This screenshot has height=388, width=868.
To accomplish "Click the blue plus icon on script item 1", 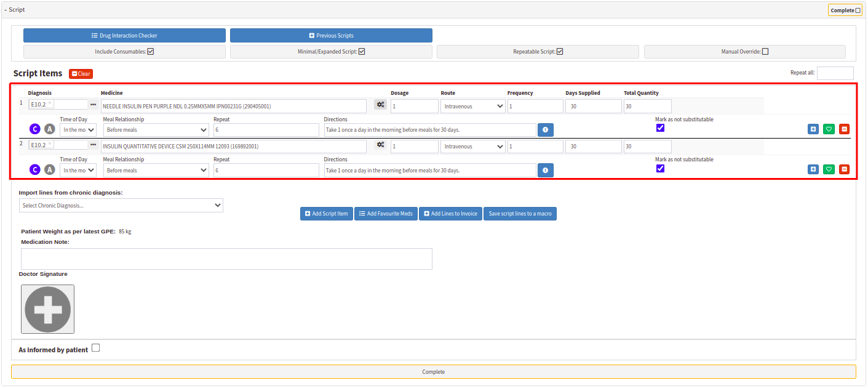I will [813, 129].
